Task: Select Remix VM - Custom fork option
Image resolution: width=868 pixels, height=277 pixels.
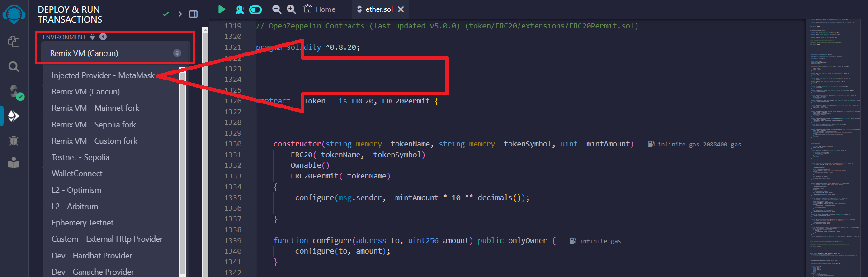Action: tap(94, 141)
